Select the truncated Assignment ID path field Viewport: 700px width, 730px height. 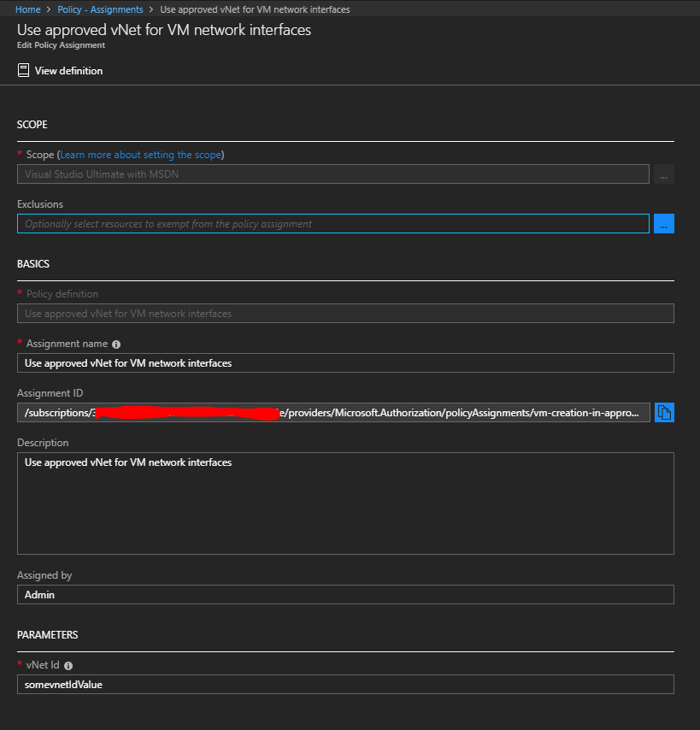pyautogui.click(x=333, y=412)
